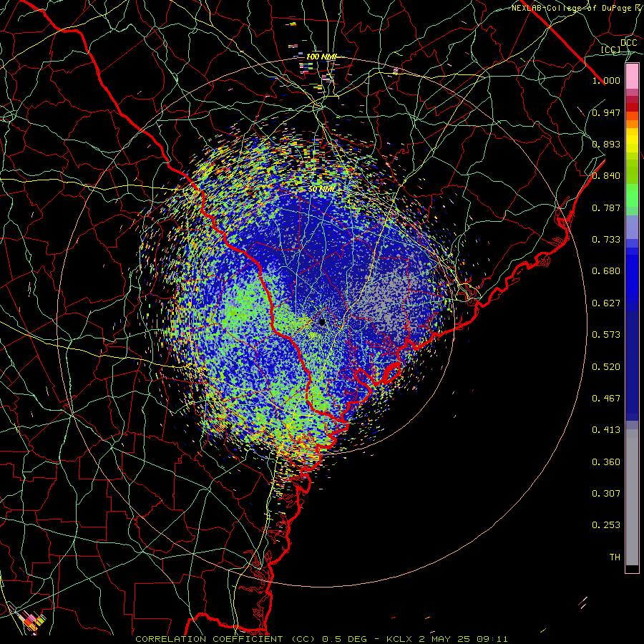Select the 0.413 scale value
This screenshot has height=644, width=644.
(x=606, y=430)
